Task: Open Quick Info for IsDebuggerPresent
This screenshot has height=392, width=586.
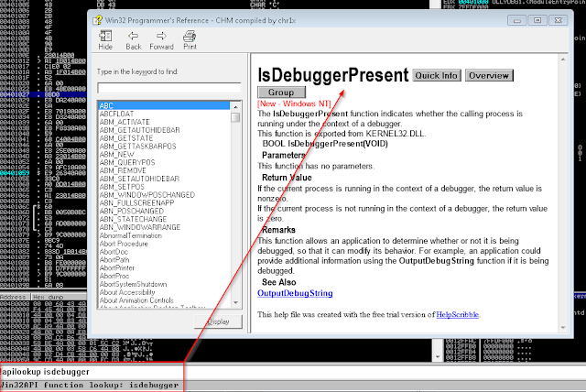Action: (437, 75)
